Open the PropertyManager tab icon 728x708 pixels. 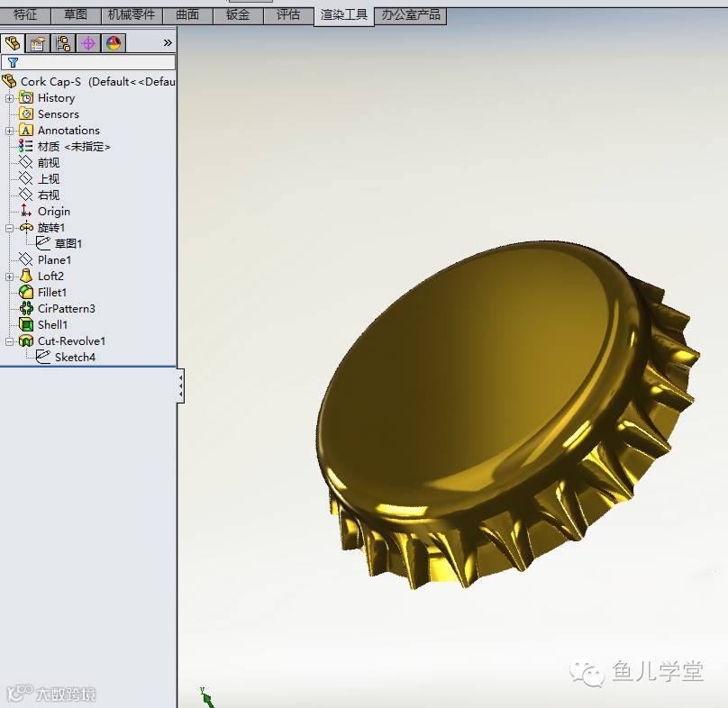click(38, 43)
